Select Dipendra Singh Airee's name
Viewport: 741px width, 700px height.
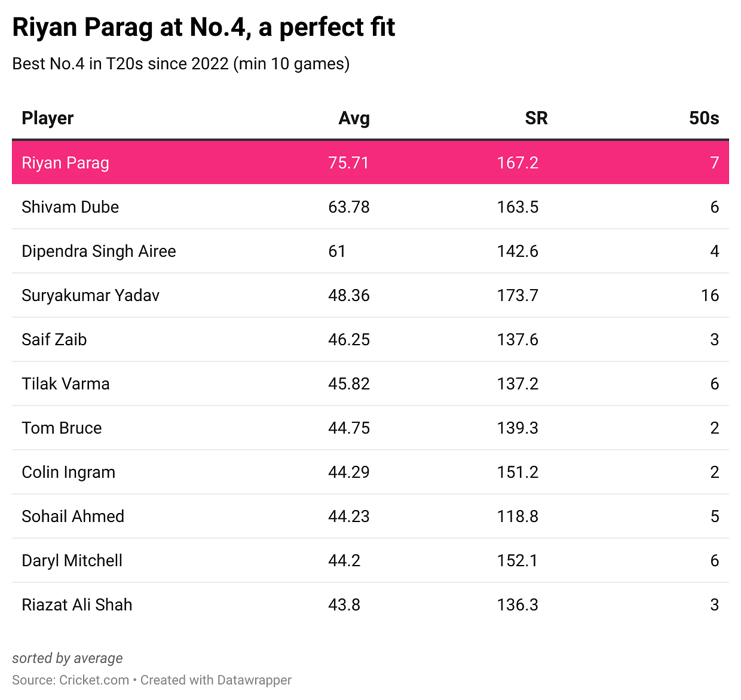[99, 251]
